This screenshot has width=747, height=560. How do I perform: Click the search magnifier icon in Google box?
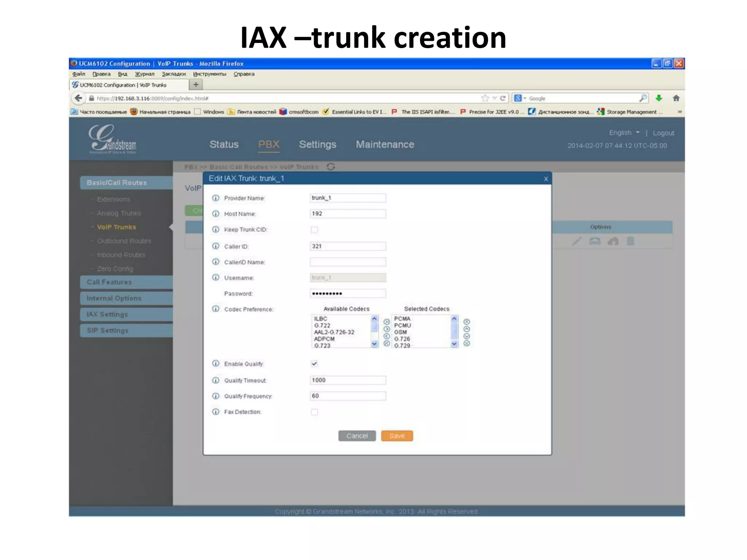643,98
